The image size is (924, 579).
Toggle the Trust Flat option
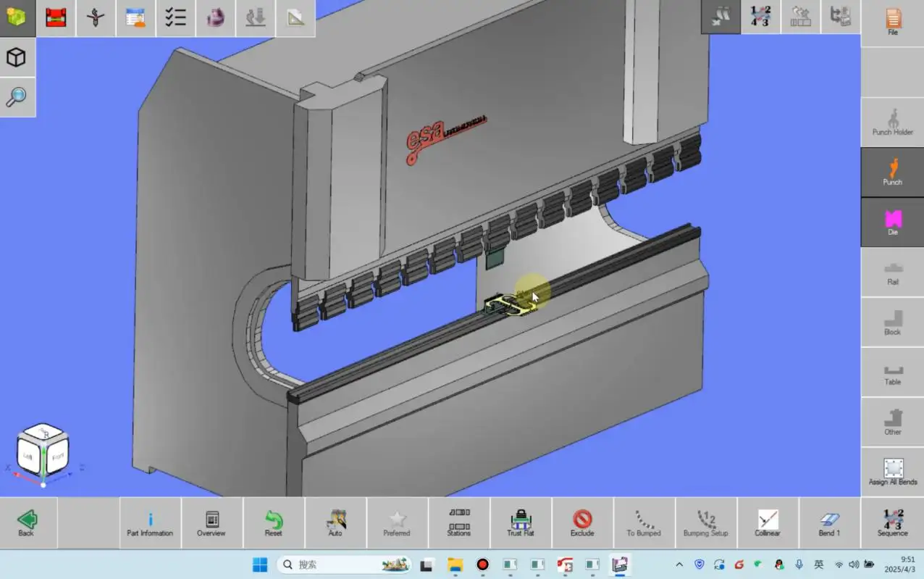point(520,522)
